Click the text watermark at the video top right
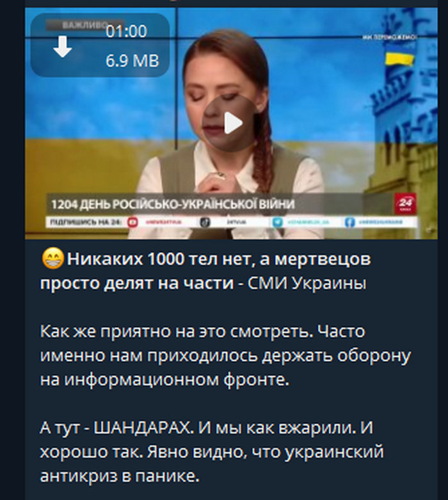Screen dimensions: 448x500 click(x=390, y=37)
